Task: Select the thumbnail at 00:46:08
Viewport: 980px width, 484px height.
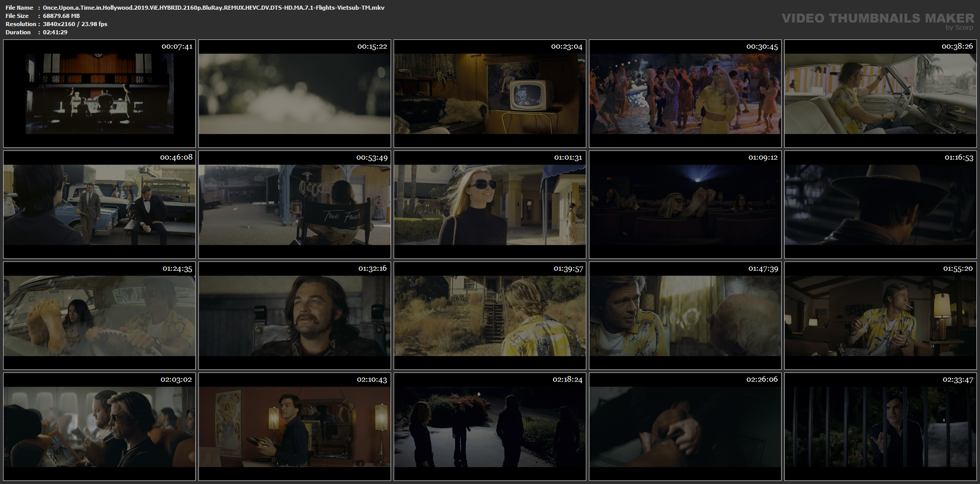Action: pyautogui.click(x=99, y=205)
